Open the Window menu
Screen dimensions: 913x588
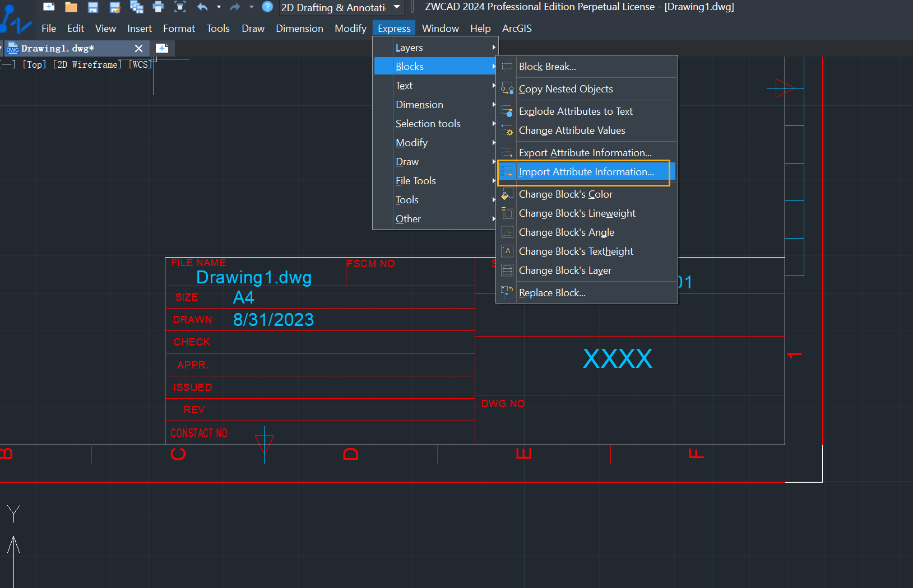pos(441,29)
